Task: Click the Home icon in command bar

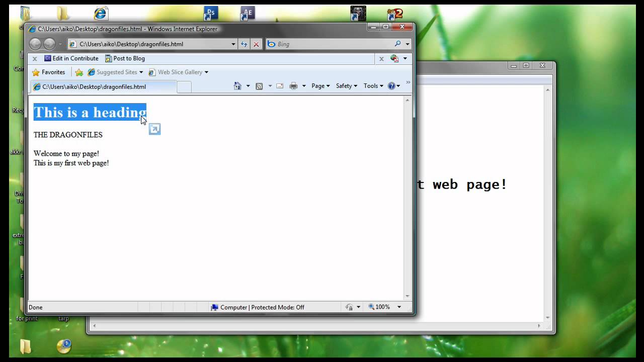Action: click(237, 86)
